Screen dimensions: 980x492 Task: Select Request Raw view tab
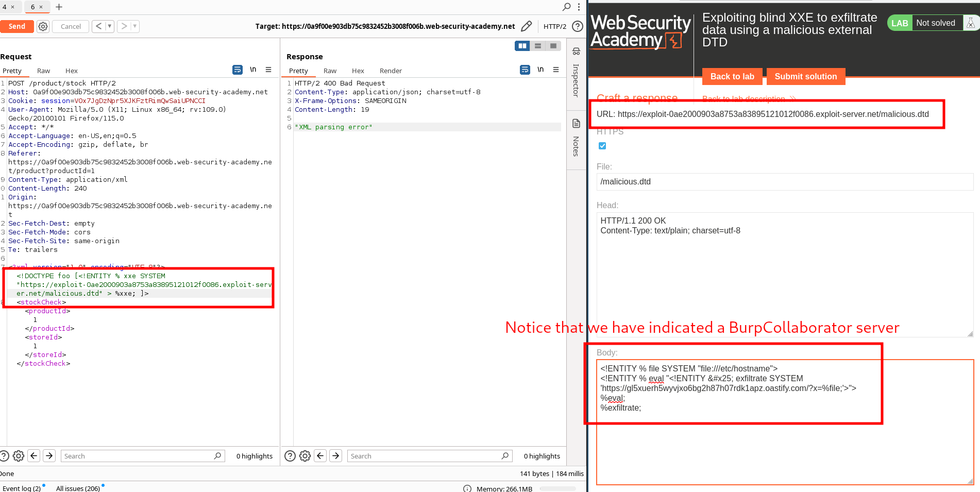pos(43,71)
